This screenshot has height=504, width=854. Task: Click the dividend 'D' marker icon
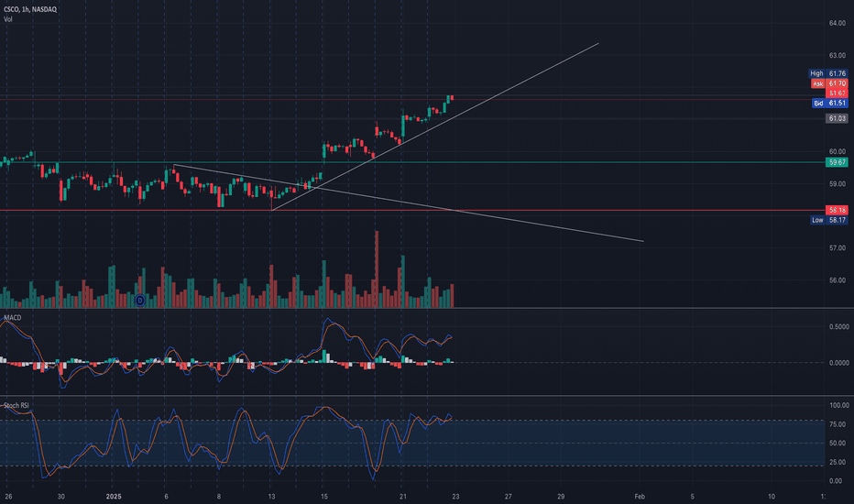(140, 301)
